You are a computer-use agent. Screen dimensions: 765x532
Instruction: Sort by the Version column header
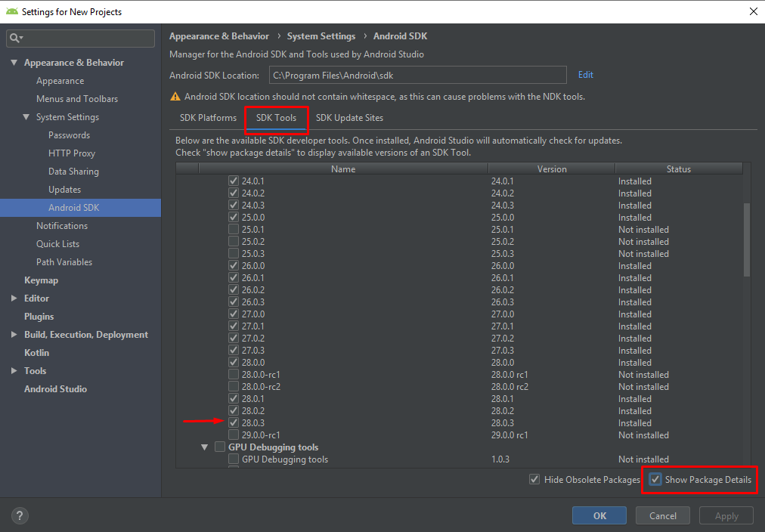click(552, 169)
